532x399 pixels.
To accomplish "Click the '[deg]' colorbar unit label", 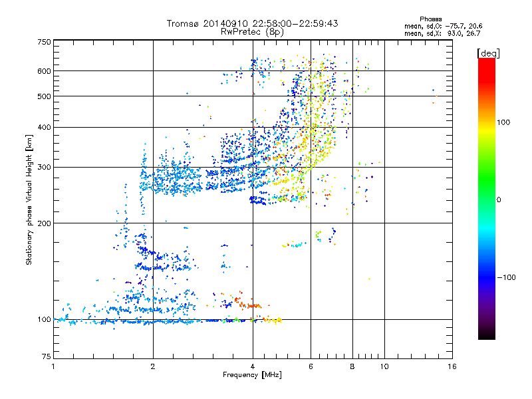I will (488, 53).
